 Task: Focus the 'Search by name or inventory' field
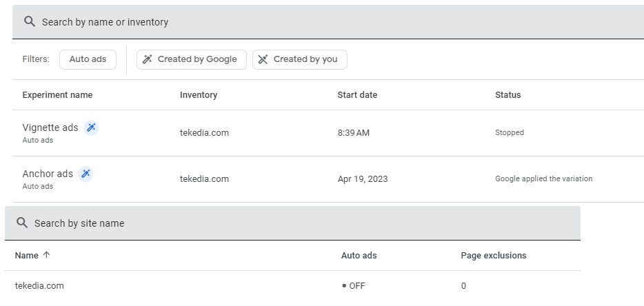pos(276,22)
